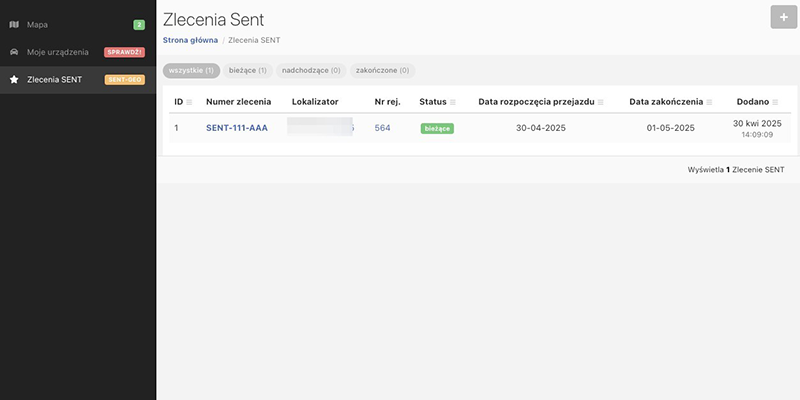This screenshot has width=800, height=400.
Task: Filter by 'zakończone (0)' orders
Action: pos(383,71)
